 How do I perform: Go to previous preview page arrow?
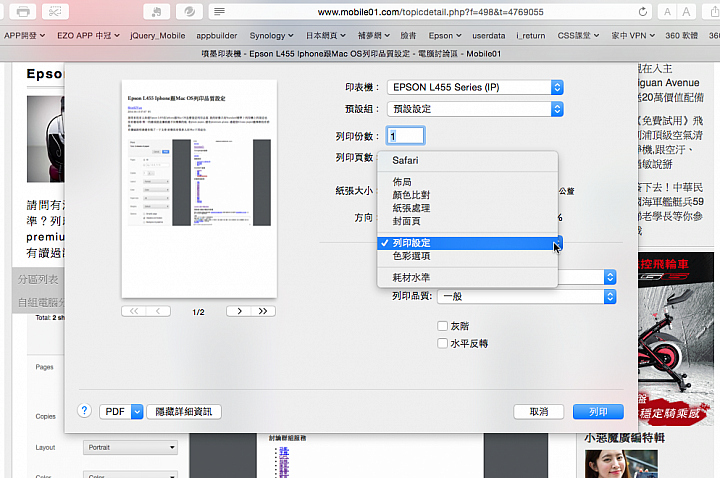[x=158, y=311]
